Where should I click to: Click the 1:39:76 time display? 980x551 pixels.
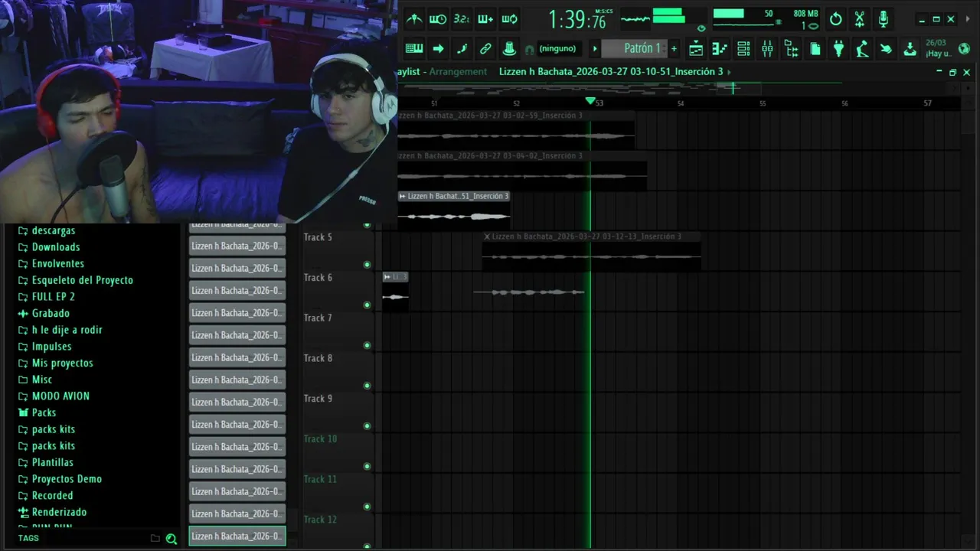[577, 19]
